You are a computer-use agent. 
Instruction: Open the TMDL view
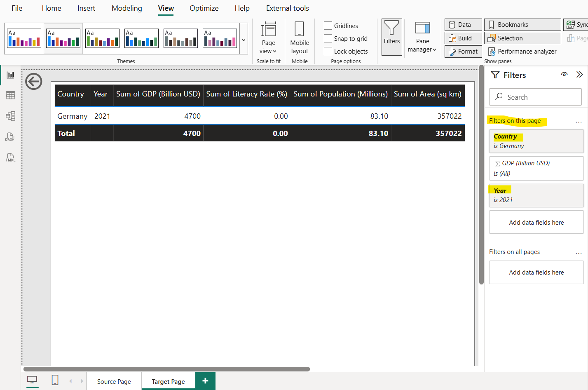(10, 157)
